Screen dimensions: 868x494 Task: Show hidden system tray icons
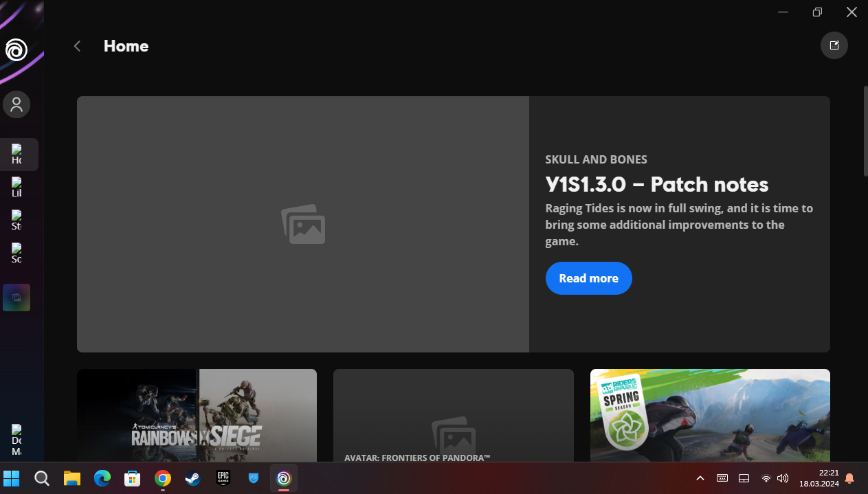point(700,478)
